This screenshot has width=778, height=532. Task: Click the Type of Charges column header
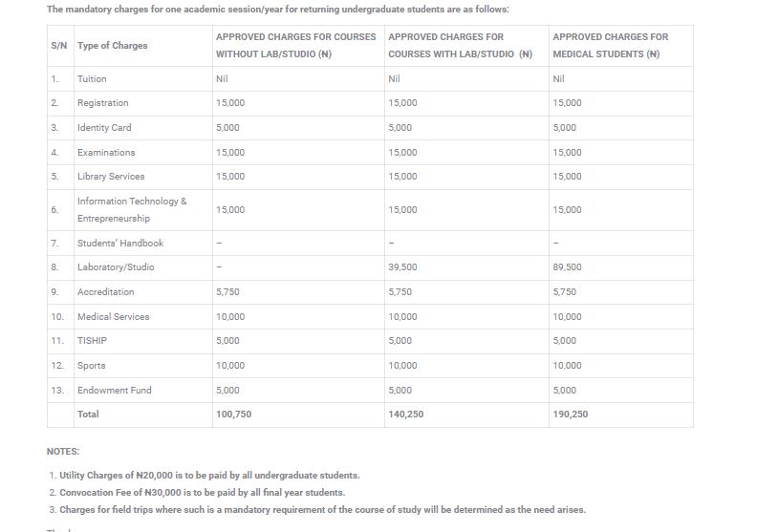click(x=112, y=46)
